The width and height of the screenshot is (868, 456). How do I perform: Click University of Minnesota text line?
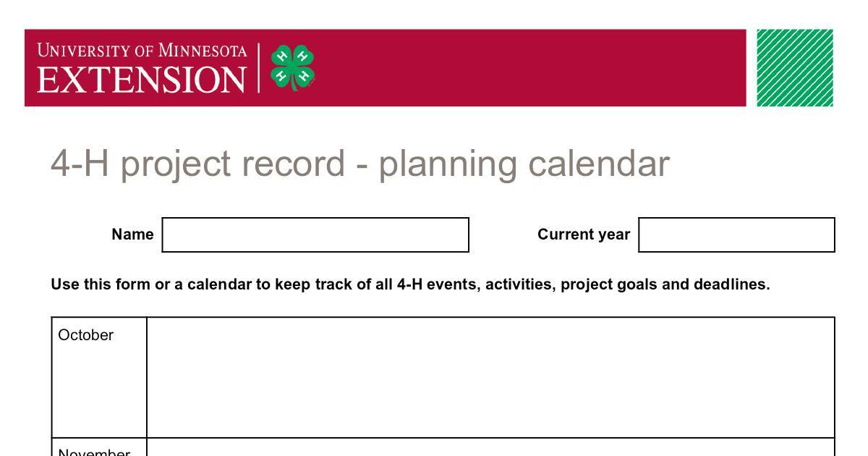(142, 51)
